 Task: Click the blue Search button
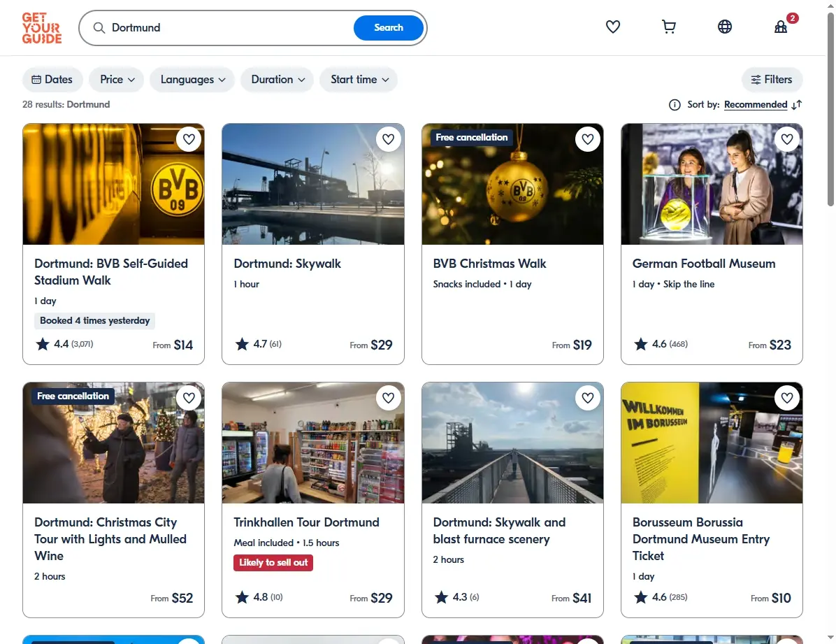[388, 28]
